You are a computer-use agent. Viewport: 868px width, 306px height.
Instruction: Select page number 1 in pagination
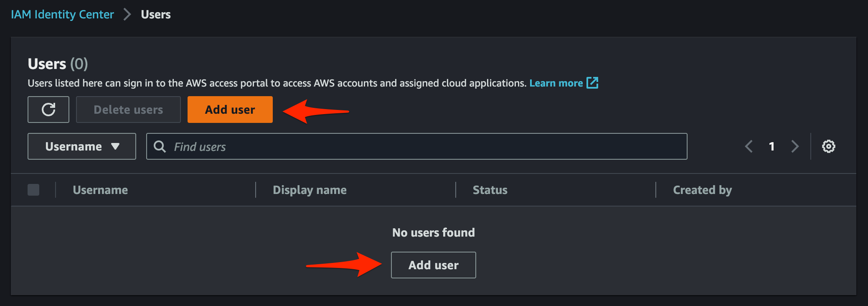click(772, 146)
